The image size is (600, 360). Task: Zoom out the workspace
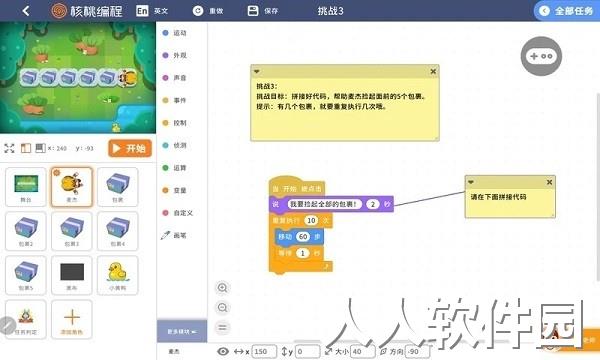(222, 308)
